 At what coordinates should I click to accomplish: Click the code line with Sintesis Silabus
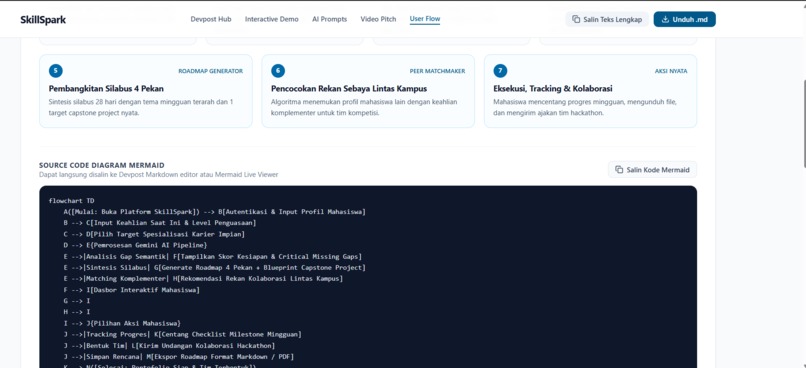click(215, 268)
